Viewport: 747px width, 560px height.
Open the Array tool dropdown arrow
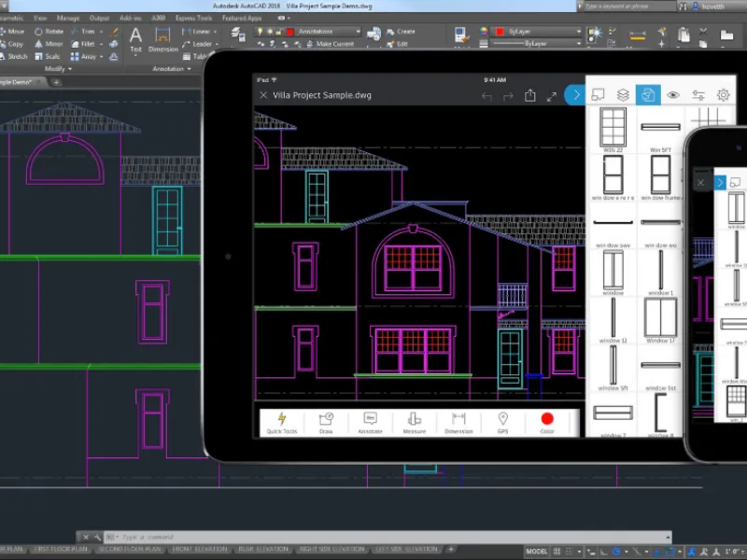click(x=101, y=56)
